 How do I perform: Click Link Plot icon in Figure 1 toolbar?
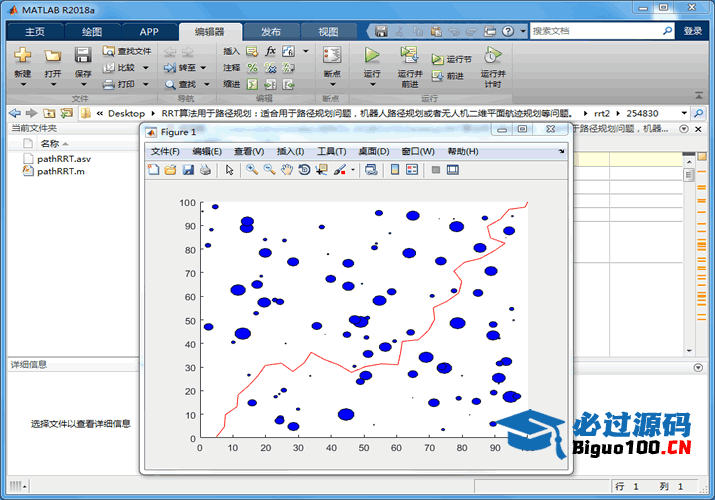[x=371, y=170]
